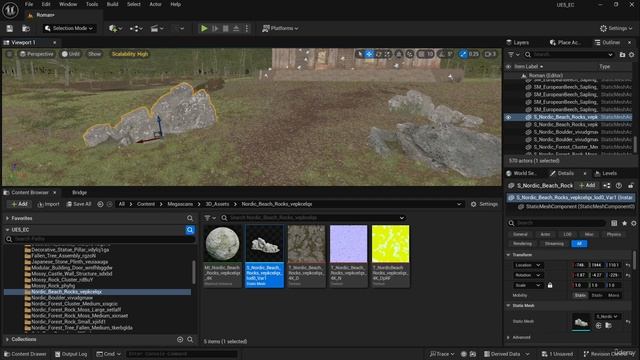Activate the Scale gizmo tool

pyautogui.click(x=387, y=54)
